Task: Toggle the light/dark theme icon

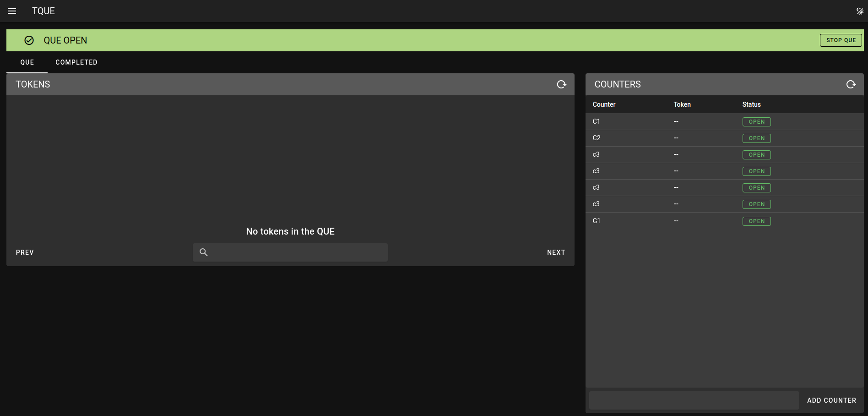Action: [x=860, y=11]
